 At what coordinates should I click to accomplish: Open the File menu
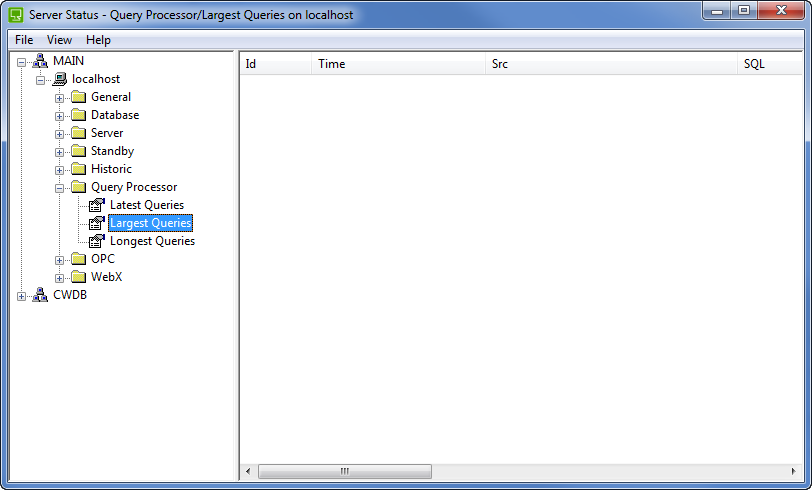click(24, 40)
